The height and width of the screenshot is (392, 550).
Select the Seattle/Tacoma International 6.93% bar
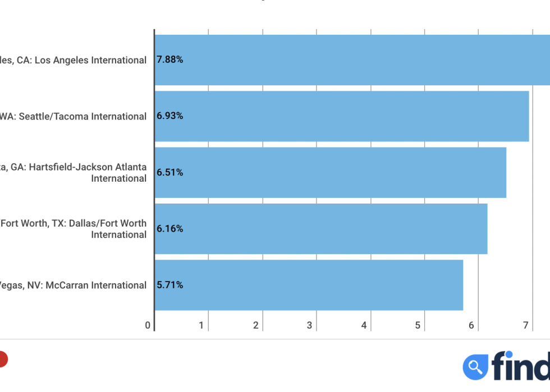(342, 117)
